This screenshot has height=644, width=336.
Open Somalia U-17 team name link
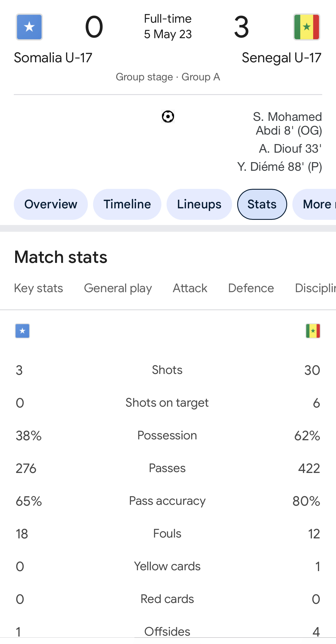[53, 58]
